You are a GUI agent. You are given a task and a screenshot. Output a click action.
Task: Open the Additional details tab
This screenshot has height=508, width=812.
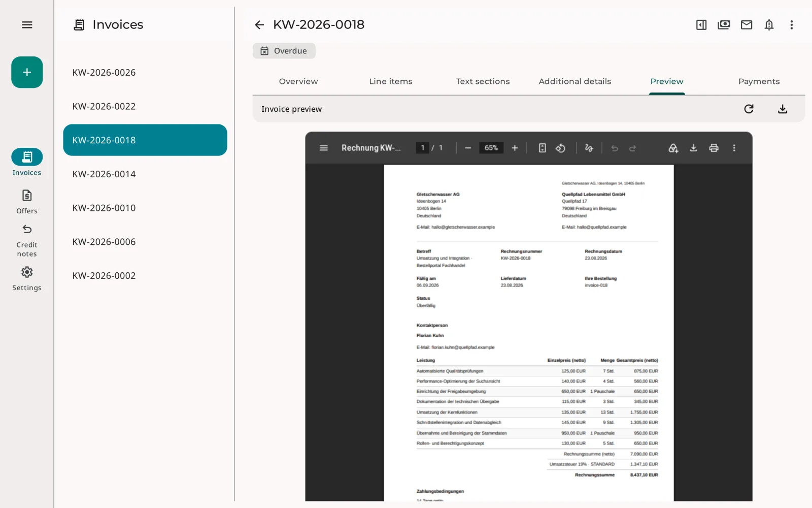[575, 81]
